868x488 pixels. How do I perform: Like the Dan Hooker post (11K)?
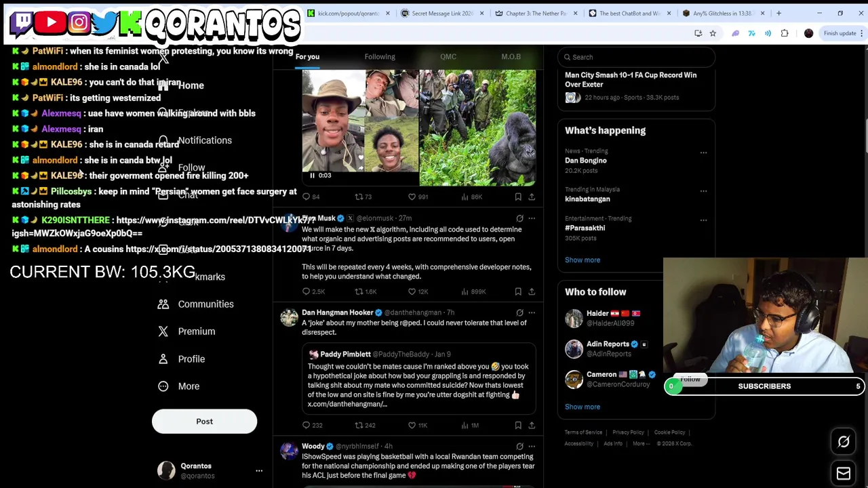click(418, 425)
